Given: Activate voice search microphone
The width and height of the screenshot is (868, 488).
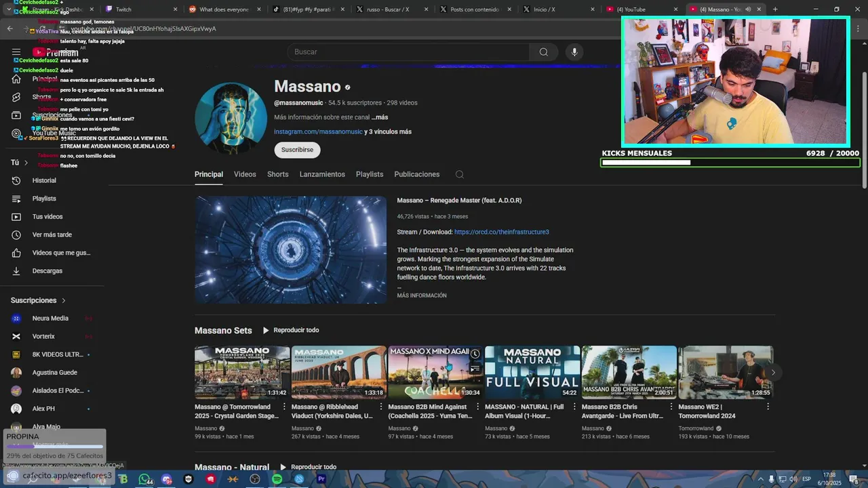Looking at the screenshot, I should coord(574,52).
